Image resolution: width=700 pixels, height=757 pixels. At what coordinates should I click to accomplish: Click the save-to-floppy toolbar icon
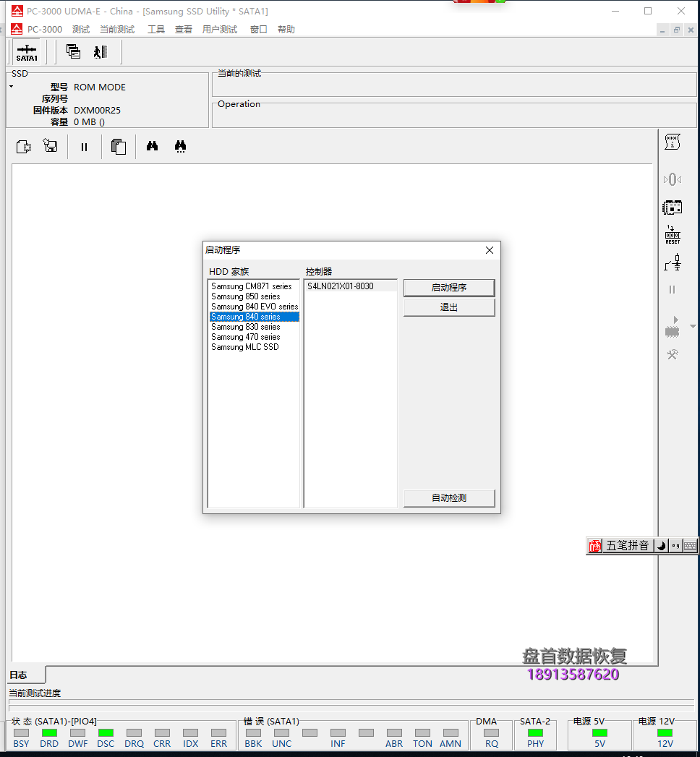click(x=50, y=146)
